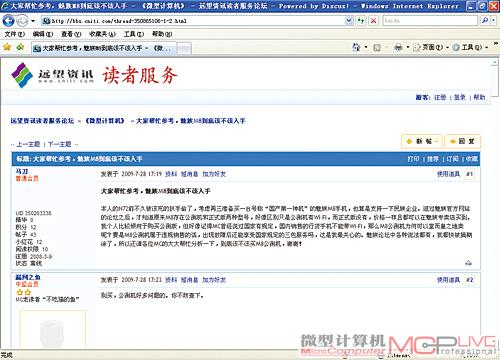Click the Print icon in command bar
The width and height of the screenshot is (500, 360).
coord(398,47)
